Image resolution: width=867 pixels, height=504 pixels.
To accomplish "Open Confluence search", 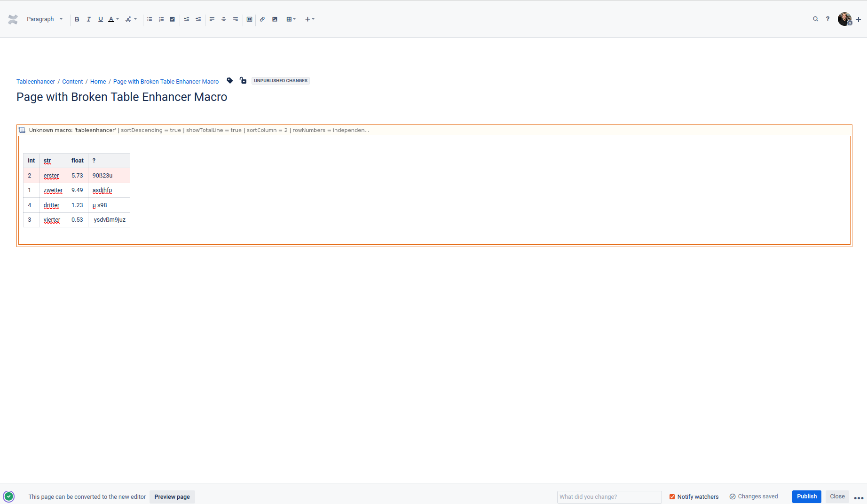I will tap(816, 19).
